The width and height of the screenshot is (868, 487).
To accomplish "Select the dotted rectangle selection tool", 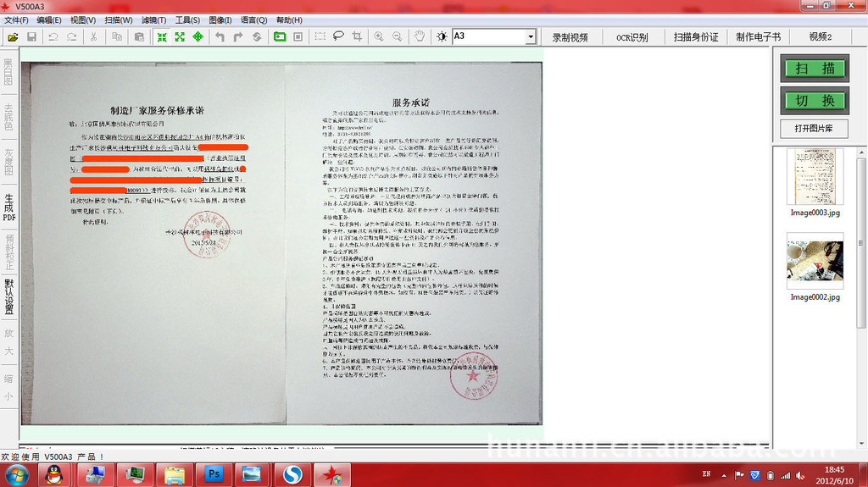I will tap(320, 37).
